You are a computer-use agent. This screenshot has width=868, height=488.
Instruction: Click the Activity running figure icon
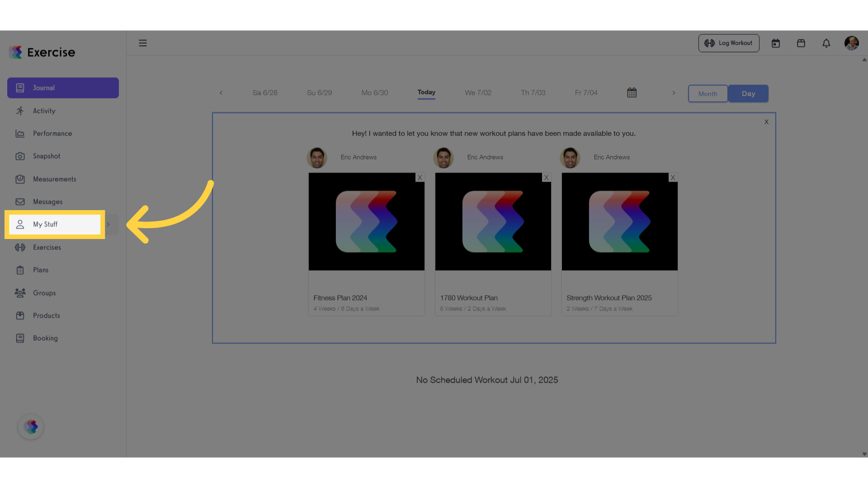(x=20, y=111)
